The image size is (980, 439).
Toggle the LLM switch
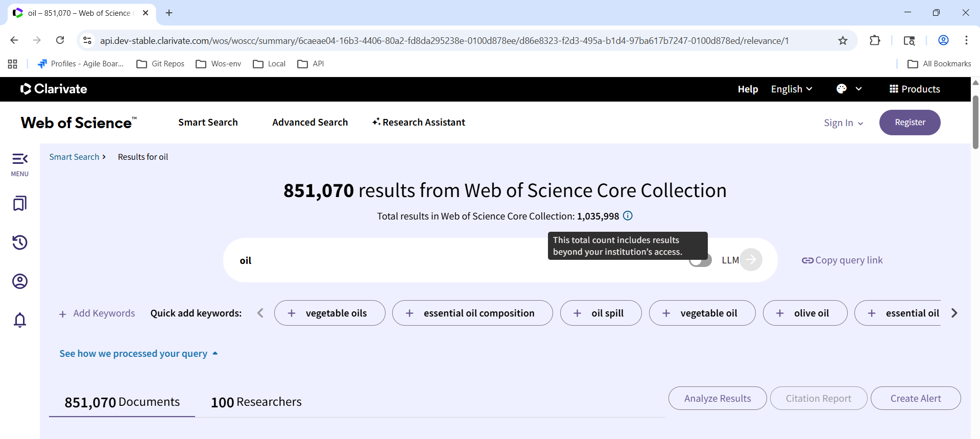[x=700, y=260]
